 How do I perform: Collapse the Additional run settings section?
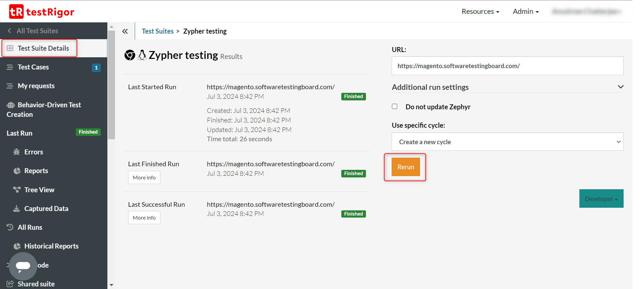(x=620, y=87)
